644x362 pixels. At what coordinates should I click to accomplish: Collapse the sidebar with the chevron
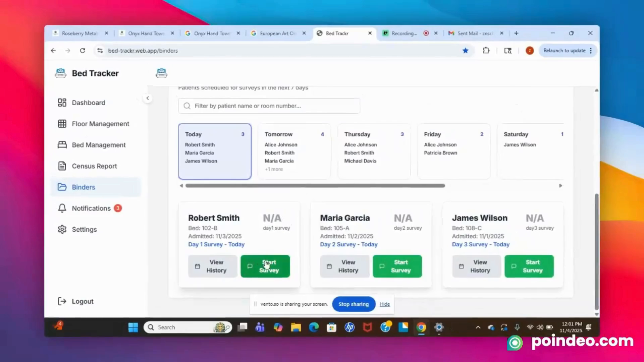click(148, 98)
